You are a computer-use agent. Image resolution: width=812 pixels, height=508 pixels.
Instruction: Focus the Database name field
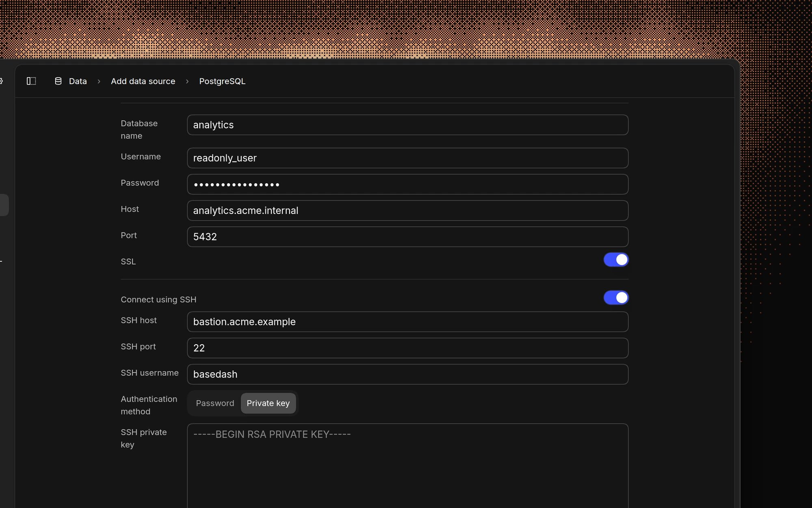tap(408, 125)
